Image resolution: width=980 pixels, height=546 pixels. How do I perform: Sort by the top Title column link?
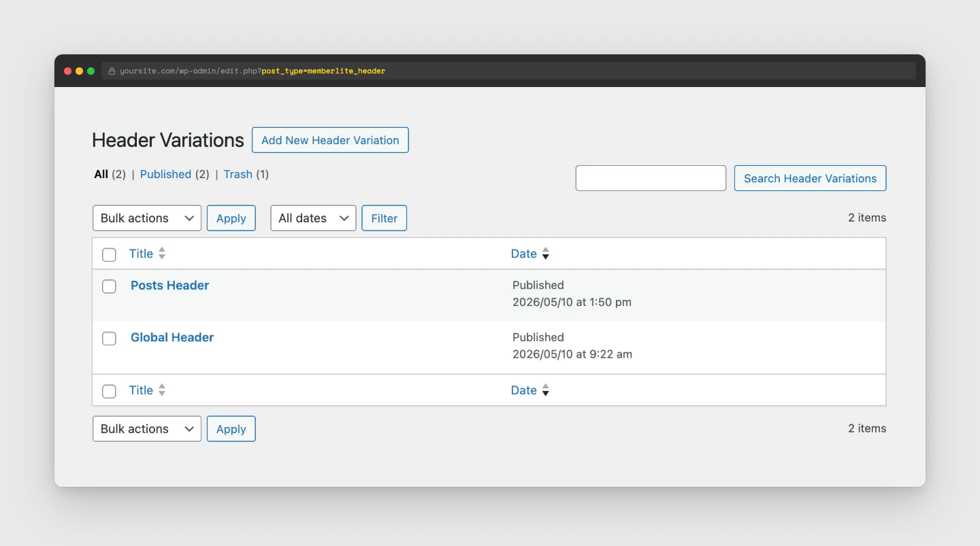click(141, 254)
